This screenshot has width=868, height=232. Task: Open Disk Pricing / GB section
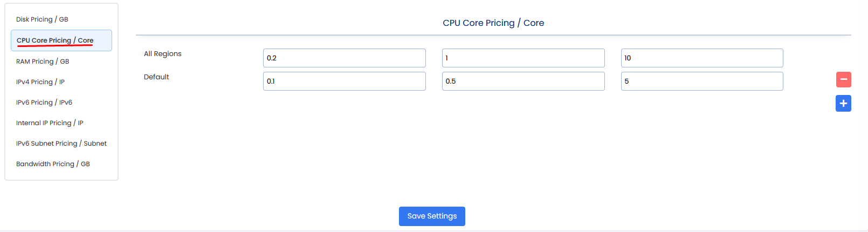[x=42, y=19]
